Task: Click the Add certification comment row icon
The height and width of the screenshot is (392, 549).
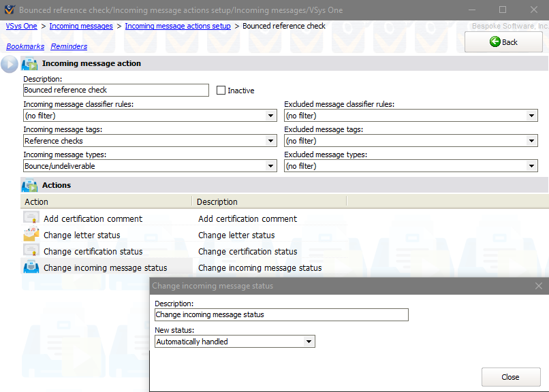Action: point(31,218)
